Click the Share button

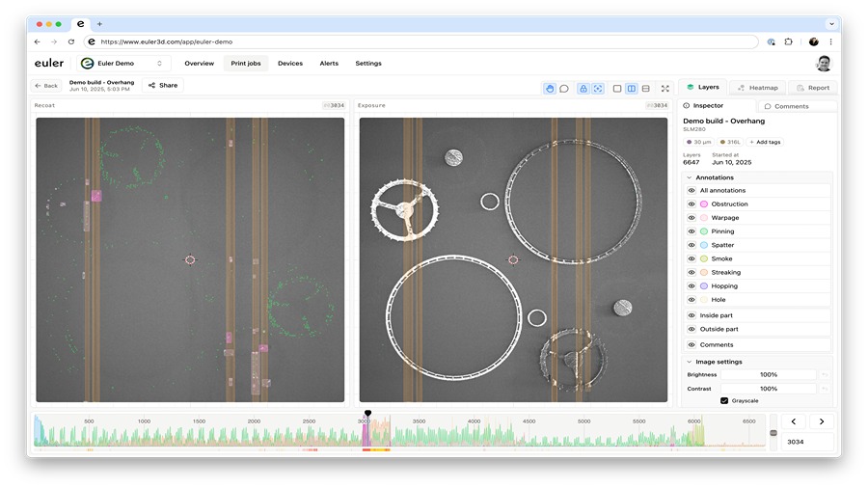(163, 85)
